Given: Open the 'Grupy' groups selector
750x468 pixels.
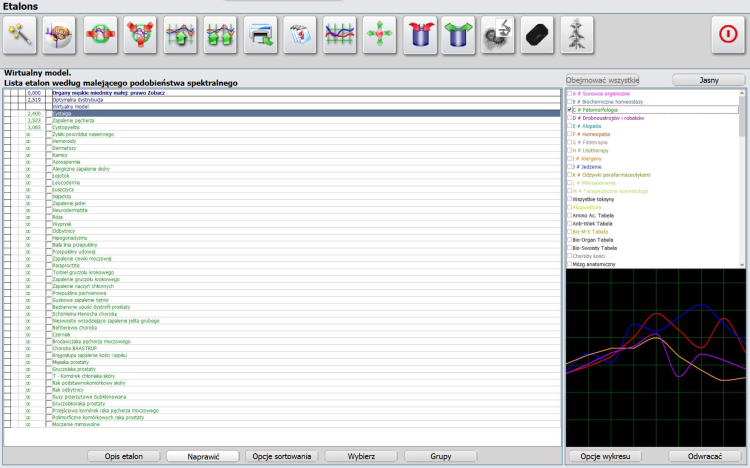Looking at the screenshot, I should (440, 456).
